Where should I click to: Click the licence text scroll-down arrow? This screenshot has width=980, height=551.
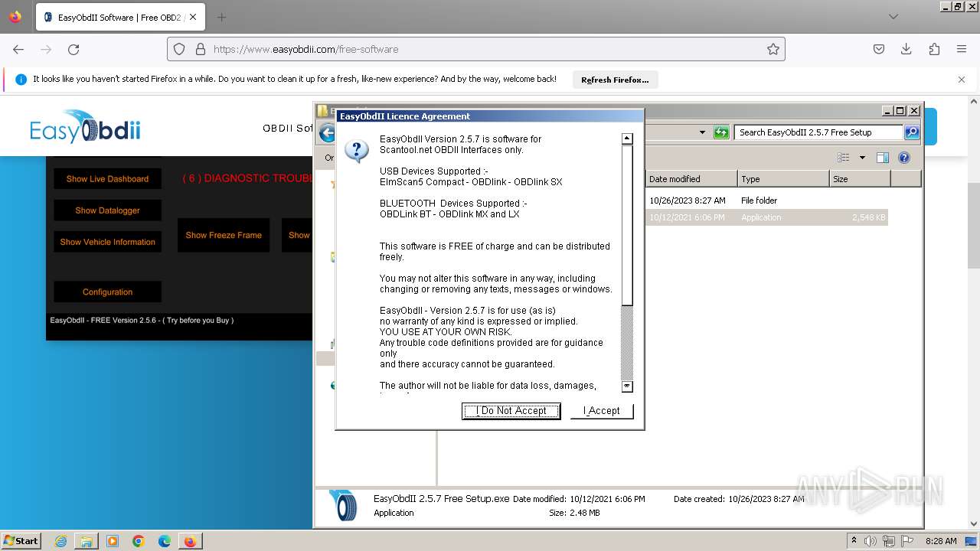point(627,386)
